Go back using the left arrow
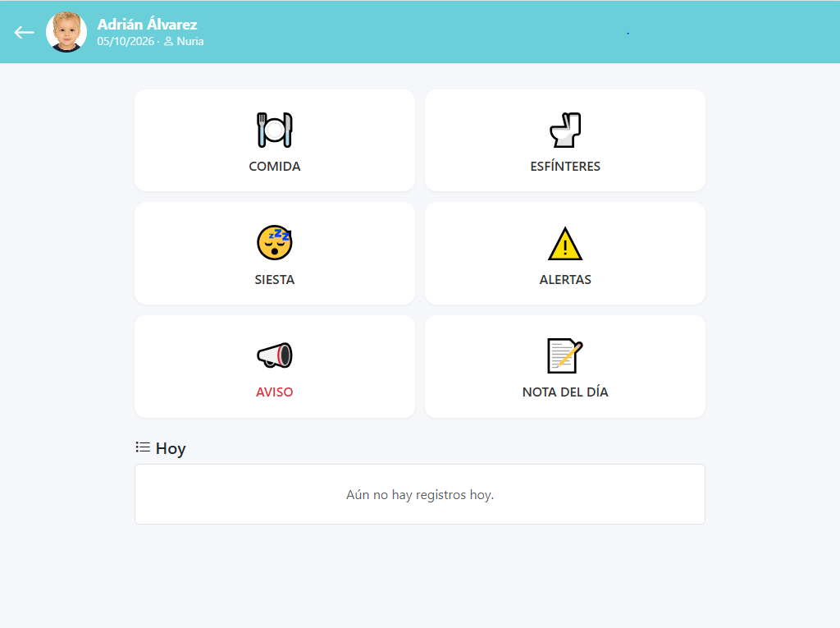The height and width of the screenshot is (628, 840). coord(24,33)
